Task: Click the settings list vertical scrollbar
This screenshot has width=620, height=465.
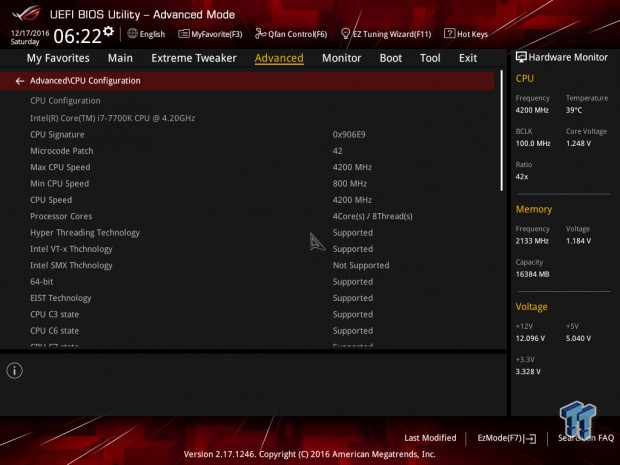Action: pyautogui.click(x=502, y=130)
